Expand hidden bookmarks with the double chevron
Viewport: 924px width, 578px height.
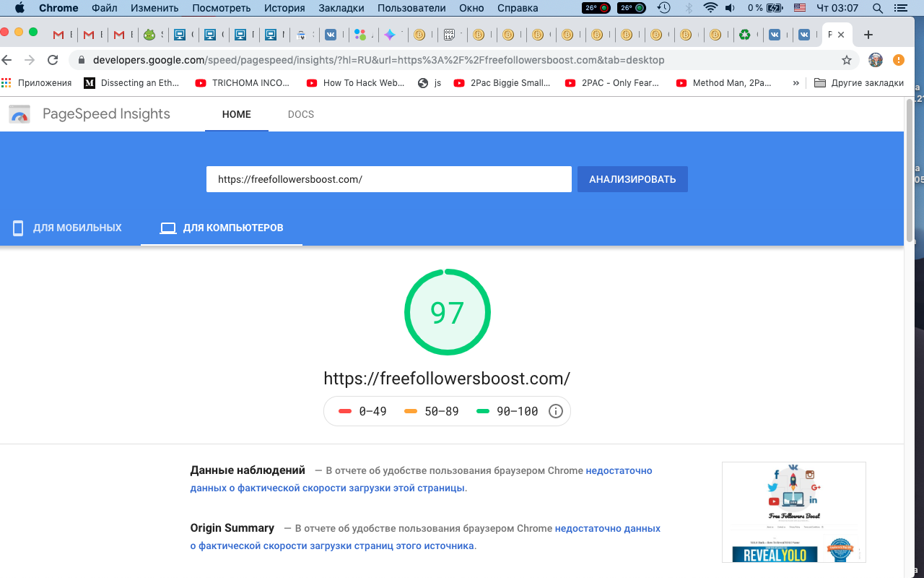coord(796,83)
